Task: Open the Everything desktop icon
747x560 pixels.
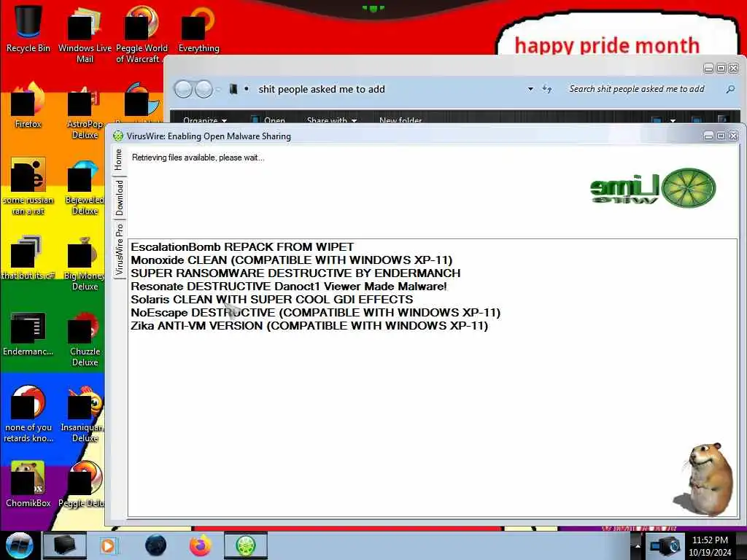Action: (x=198, y=29)
